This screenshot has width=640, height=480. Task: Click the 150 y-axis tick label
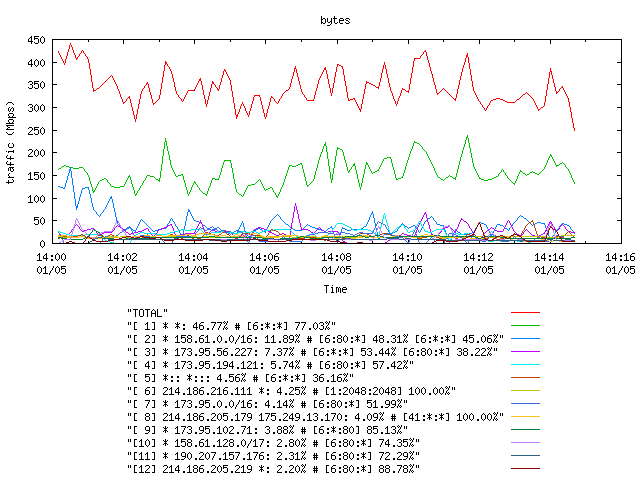point(36,176)
